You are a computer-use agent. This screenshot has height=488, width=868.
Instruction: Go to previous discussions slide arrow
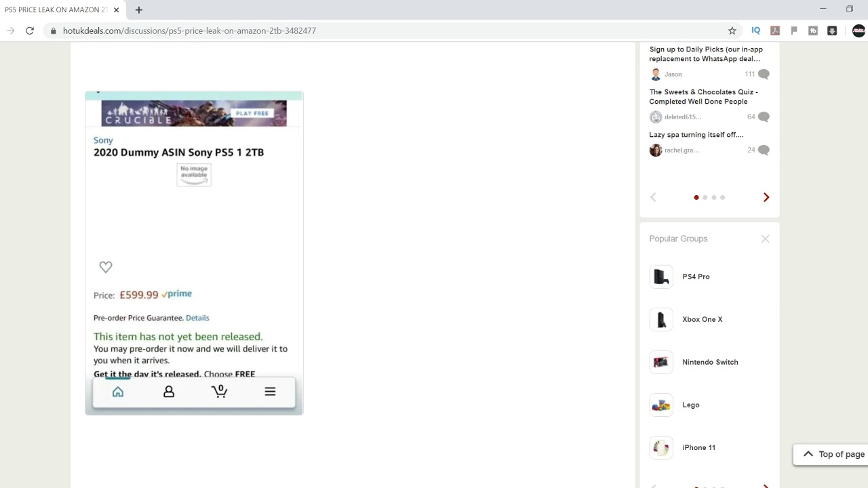click(653, 197)
